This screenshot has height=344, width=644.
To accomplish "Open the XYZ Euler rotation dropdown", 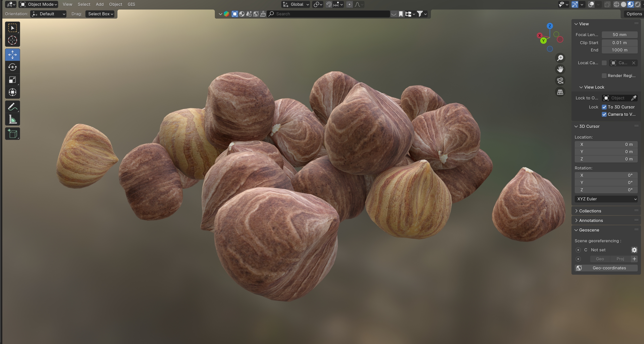I will pos(606,199).
